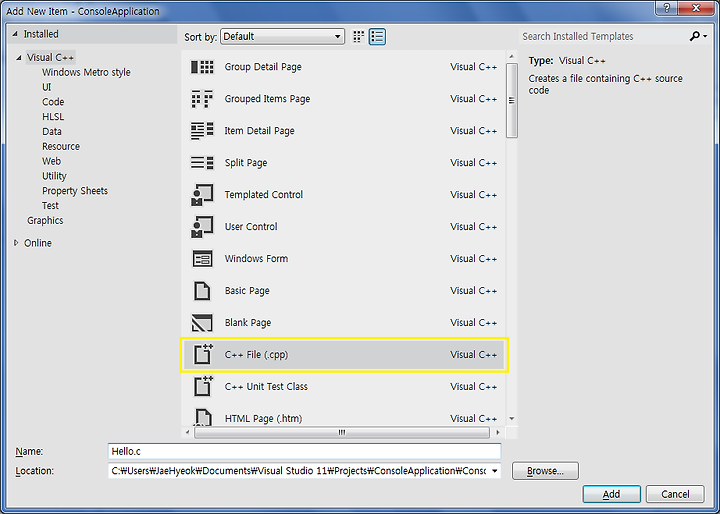Select the Resource category
This screenshot has width=720, height=514.
click(x=61, y=147)
